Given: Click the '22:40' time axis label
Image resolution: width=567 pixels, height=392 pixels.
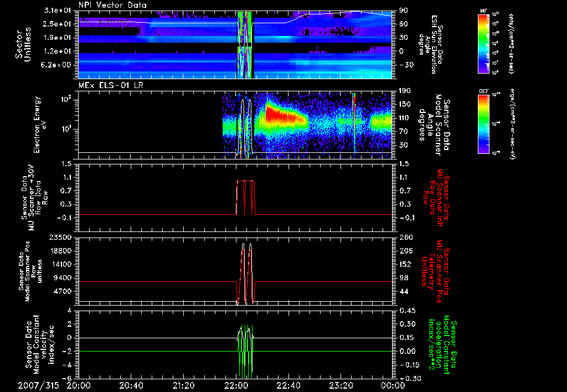Looking at the screenshot, I should click(288, 385).
